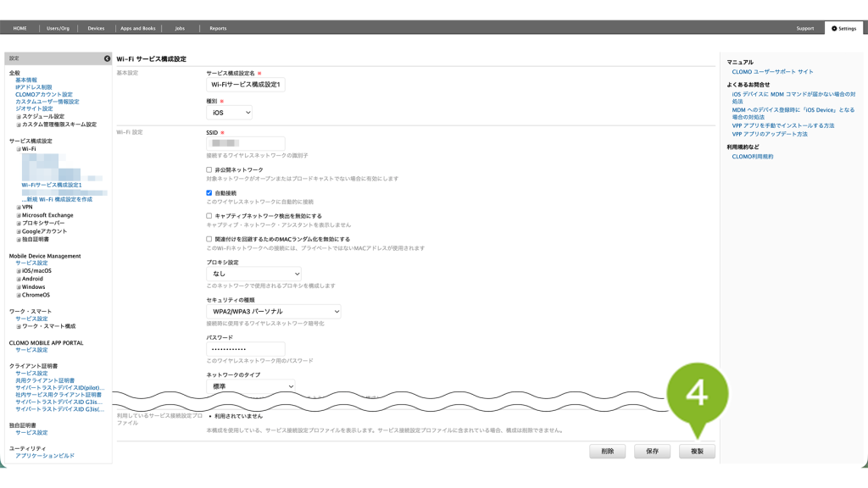868x488 pixels.
Task: Click the 保存 button
Action: pos(652,452)
